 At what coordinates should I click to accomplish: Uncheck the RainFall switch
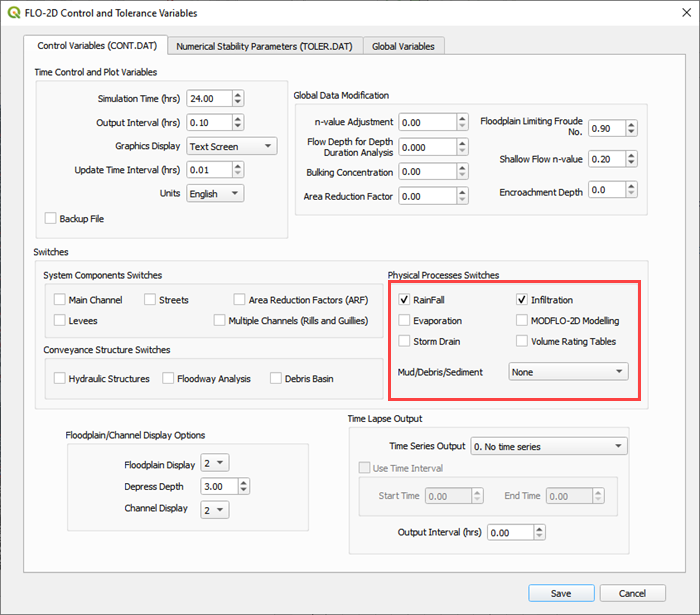click(x=404, y=300)
